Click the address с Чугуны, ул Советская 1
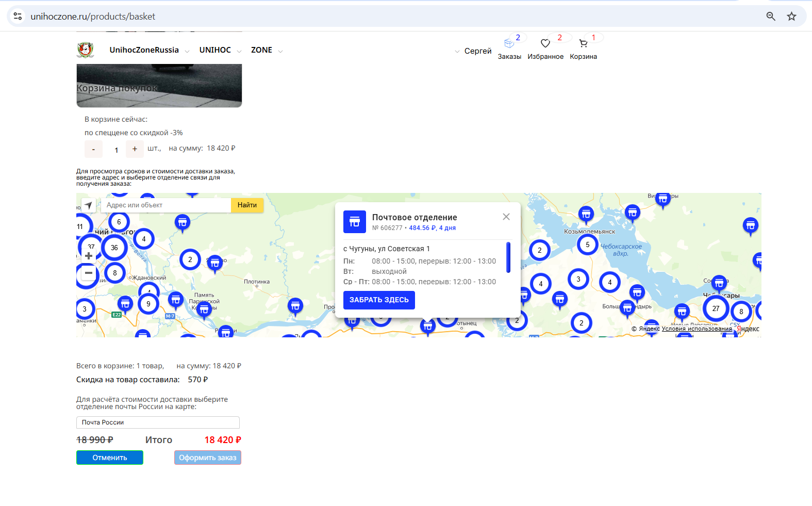 point(387,249)
